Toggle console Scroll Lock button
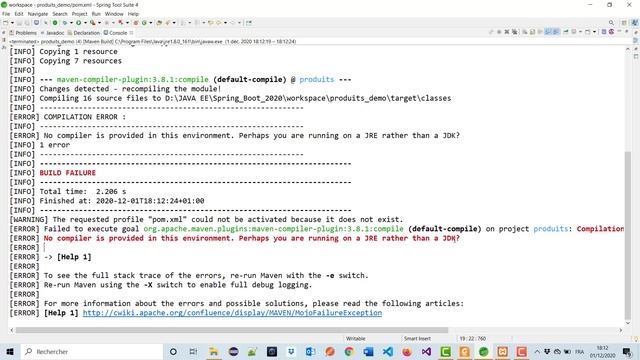This screenshot has width=640, height=360. coord(532,32)
